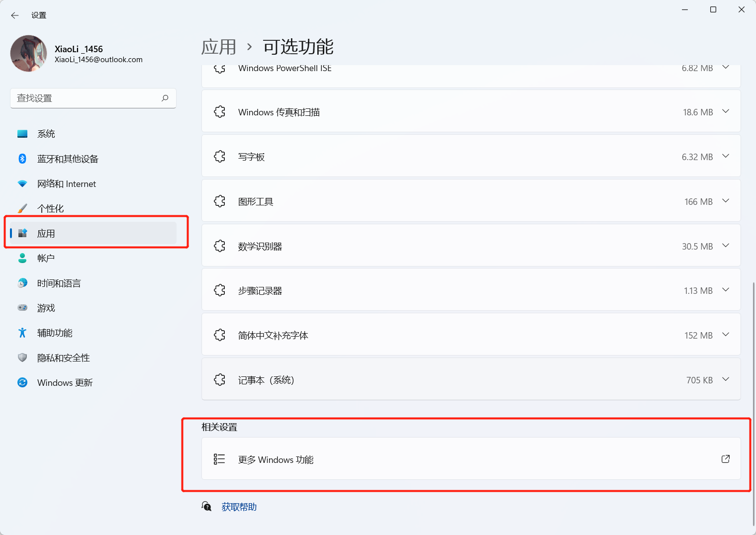Open the 获取帮助 link
756x535 pixels.
click(239, 507)
